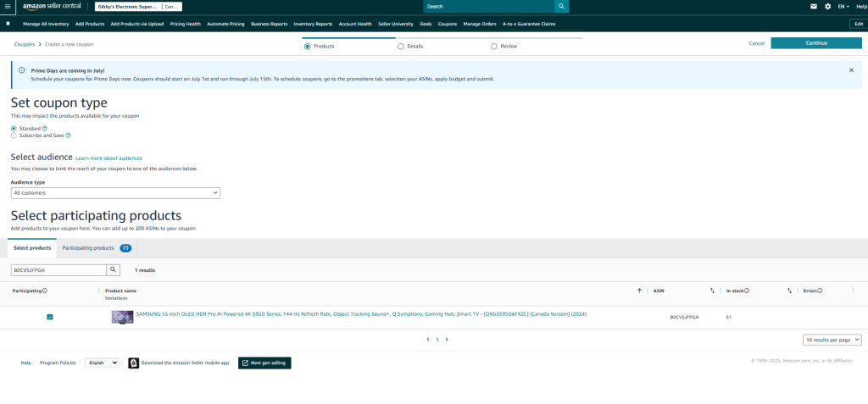Image resolution: width=868 pixels, height=404 pixels.
Task: Open Inventory Reports menu item
Action: 313,24
